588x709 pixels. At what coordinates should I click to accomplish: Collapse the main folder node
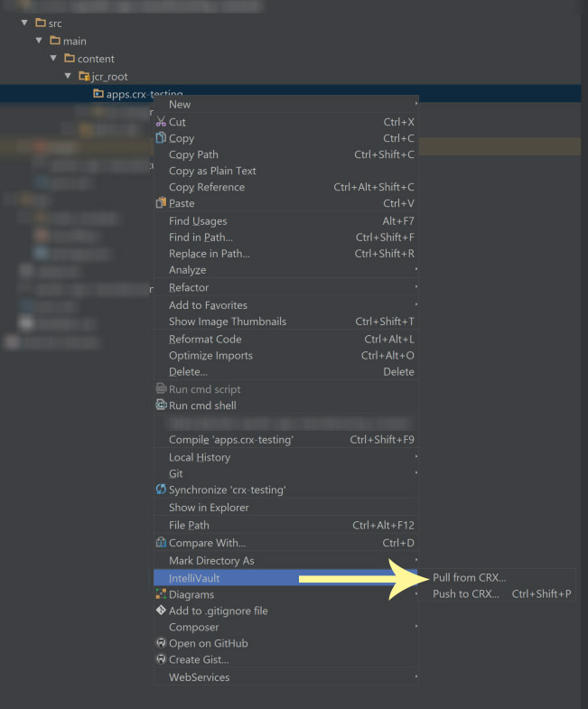coord(39,41)
